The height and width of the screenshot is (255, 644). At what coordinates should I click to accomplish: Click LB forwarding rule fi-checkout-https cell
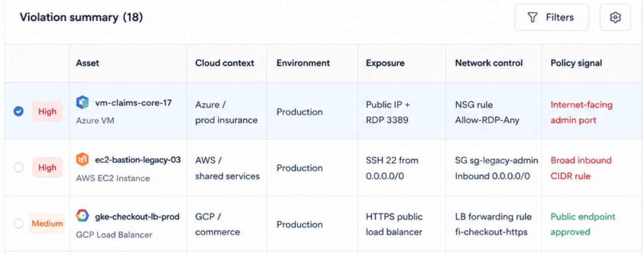click(494, 224)
